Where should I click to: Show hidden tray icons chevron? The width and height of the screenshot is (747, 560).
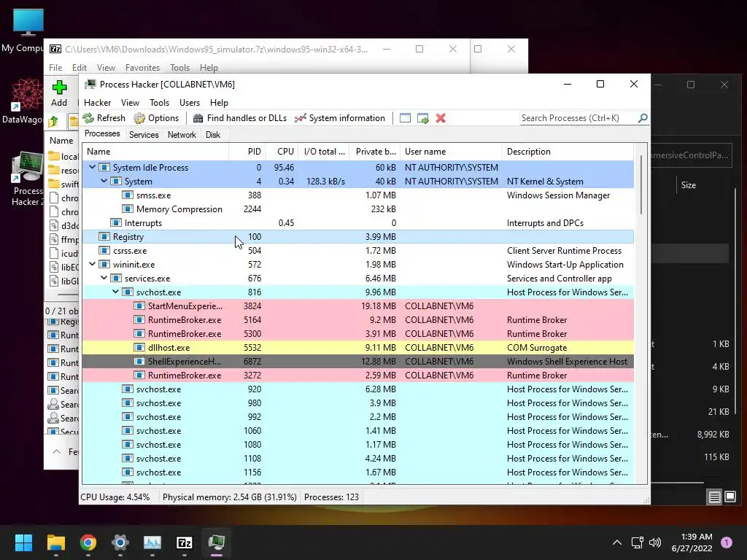point(617,542)
